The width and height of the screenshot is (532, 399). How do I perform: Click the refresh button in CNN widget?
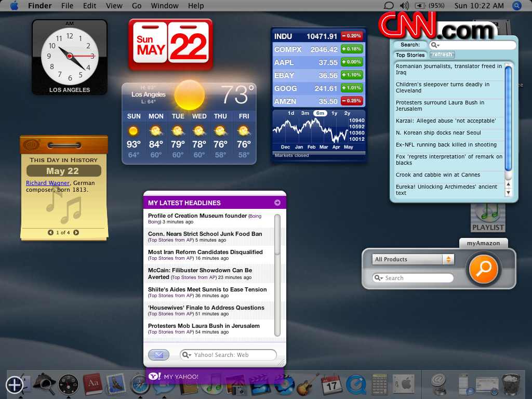(x=442, y=55)
